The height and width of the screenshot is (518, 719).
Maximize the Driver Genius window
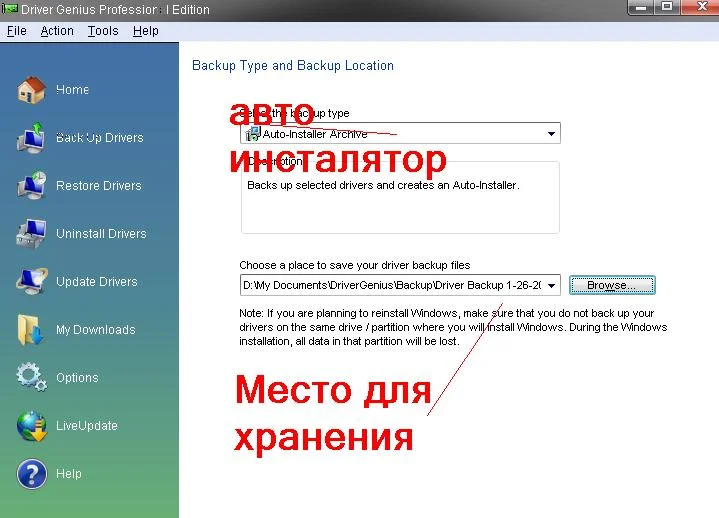[x=667, y=6]
